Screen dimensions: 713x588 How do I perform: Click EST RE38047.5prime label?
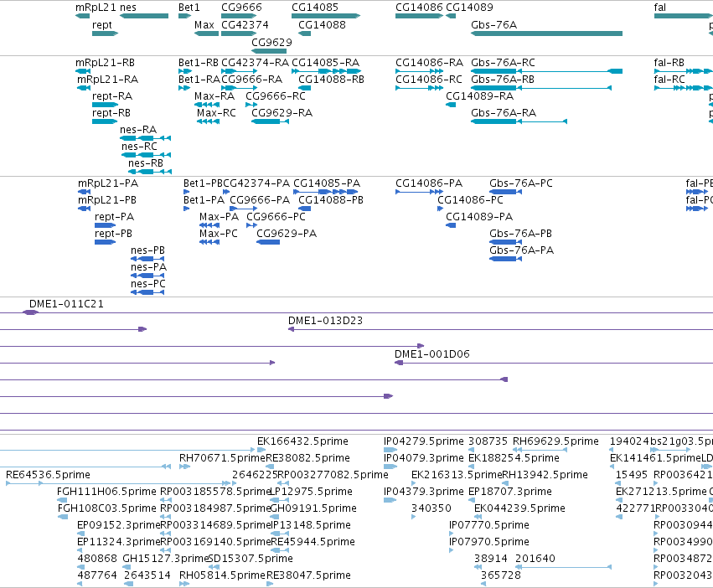pos(309,575)
